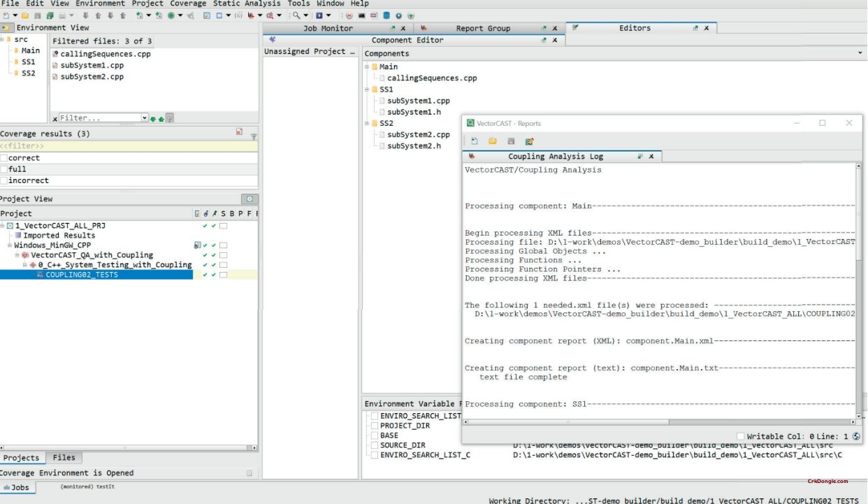Click green up arrow next to Filter field

pos(161,119)
